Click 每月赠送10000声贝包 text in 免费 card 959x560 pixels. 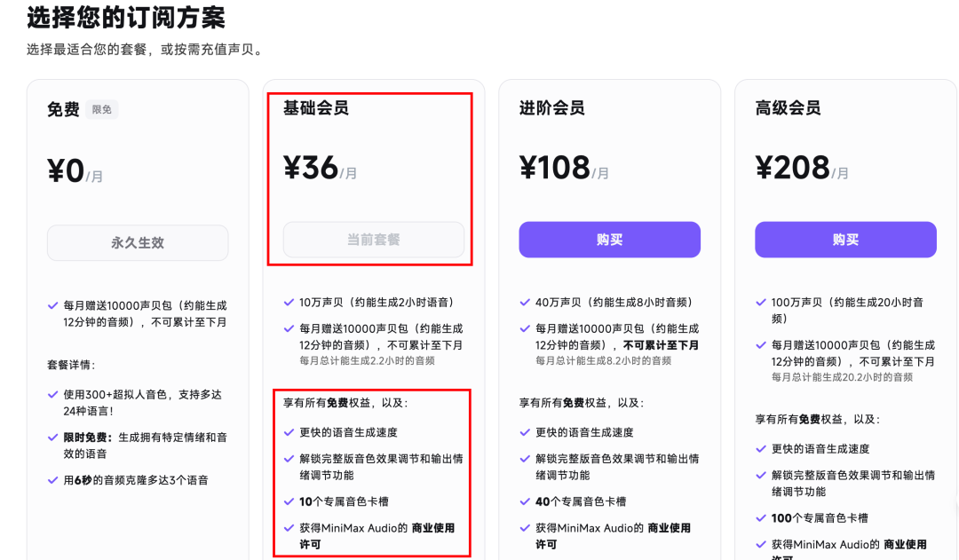(145, 313)
